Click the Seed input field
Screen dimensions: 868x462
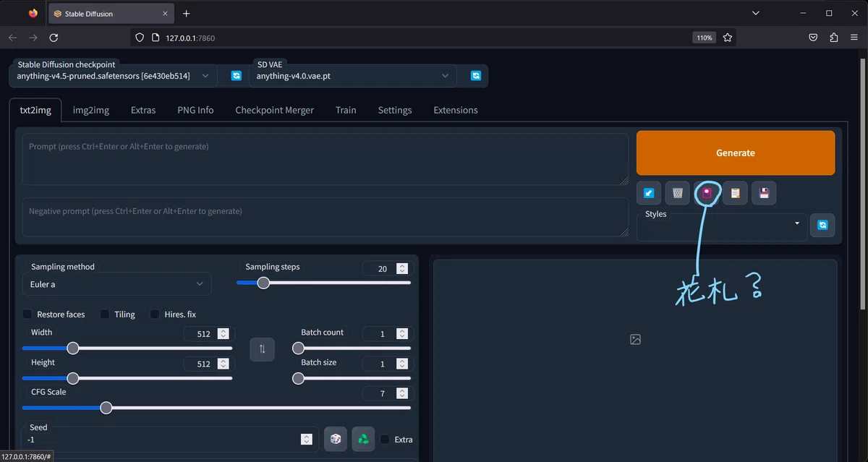coord(169,439)
